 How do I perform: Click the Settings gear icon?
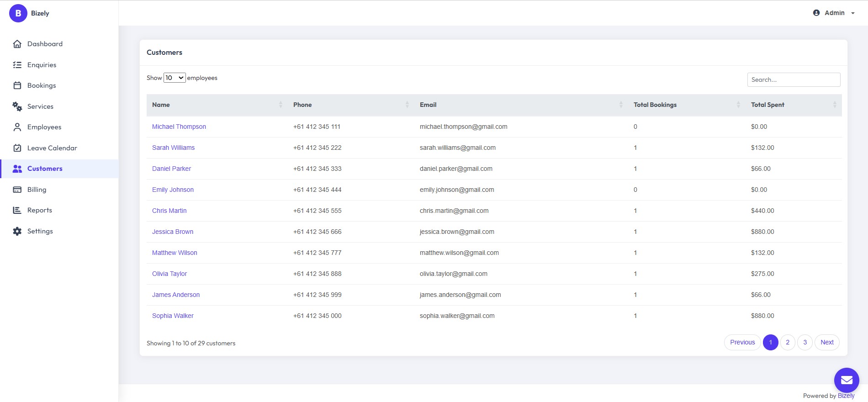17,231
